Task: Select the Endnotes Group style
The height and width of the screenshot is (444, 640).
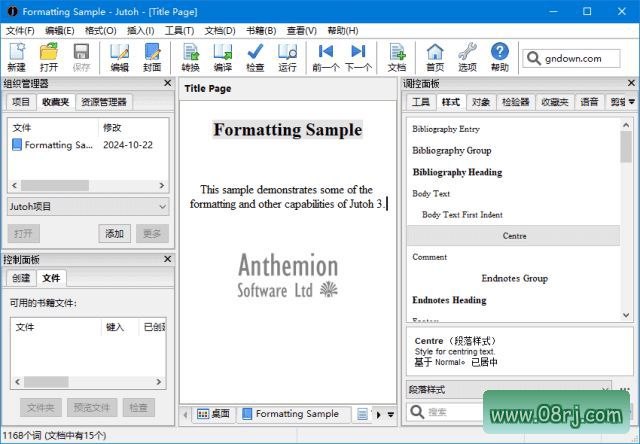Action: pos(514,278)
